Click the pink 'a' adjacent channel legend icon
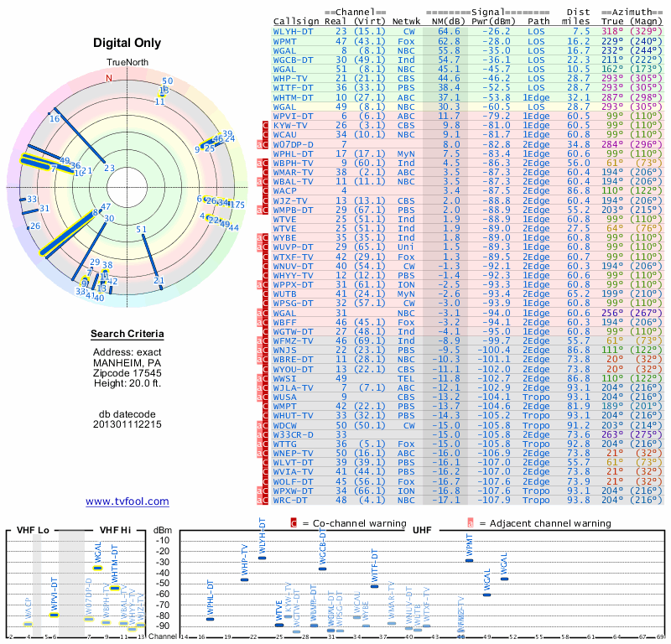The image size is (671, 644). (x=471, y=523)
